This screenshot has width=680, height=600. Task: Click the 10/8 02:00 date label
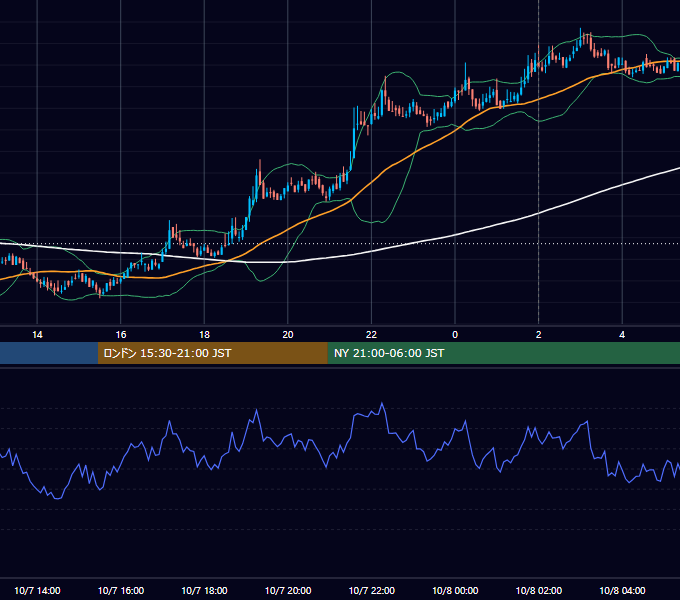[539, 590]
